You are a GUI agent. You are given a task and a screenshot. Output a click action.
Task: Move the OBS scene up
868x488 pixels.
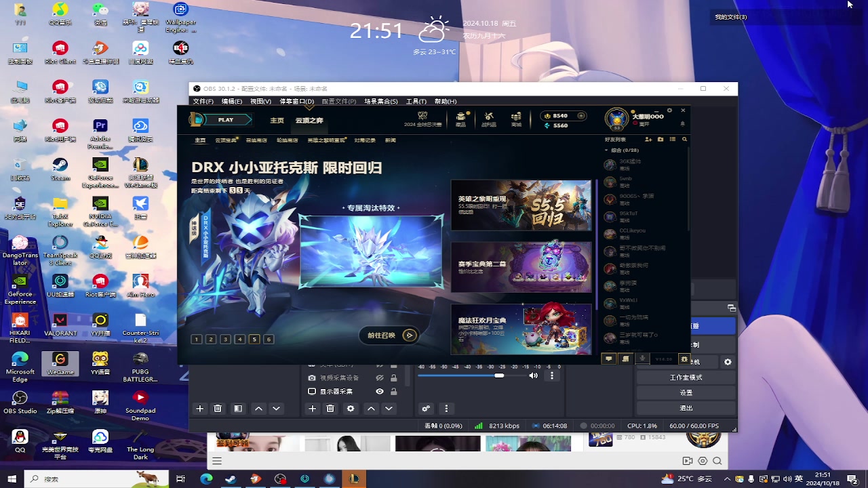coord(258,409)
